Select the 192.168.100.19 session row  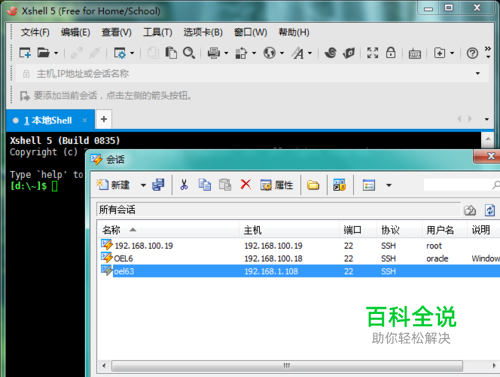(299, 246)
